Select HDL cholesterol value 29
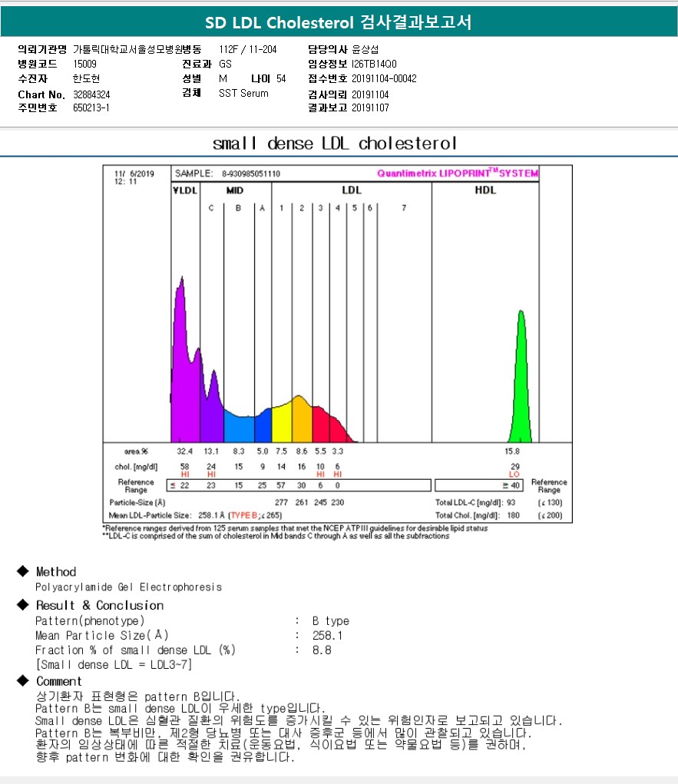The height and width of the screenshot is (784, 678). click(x=515, y=466)
